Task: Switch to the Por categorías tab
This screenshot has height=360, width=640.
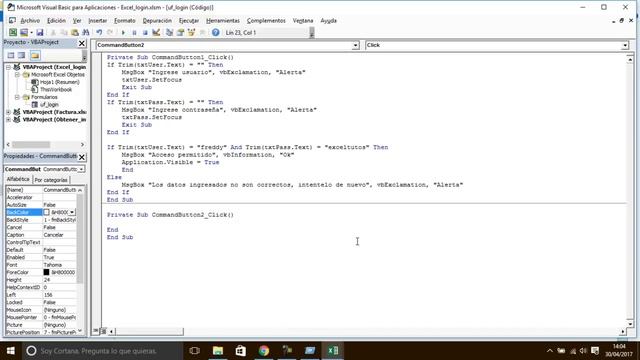Action: pos(51,180)
